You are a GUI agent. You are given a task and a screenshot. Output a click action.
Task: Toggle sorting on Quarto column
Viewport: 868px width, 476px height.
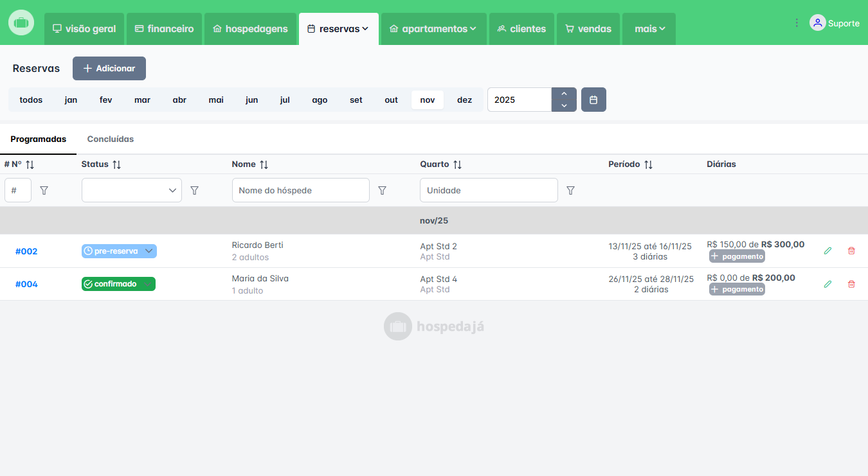[457, 164]
